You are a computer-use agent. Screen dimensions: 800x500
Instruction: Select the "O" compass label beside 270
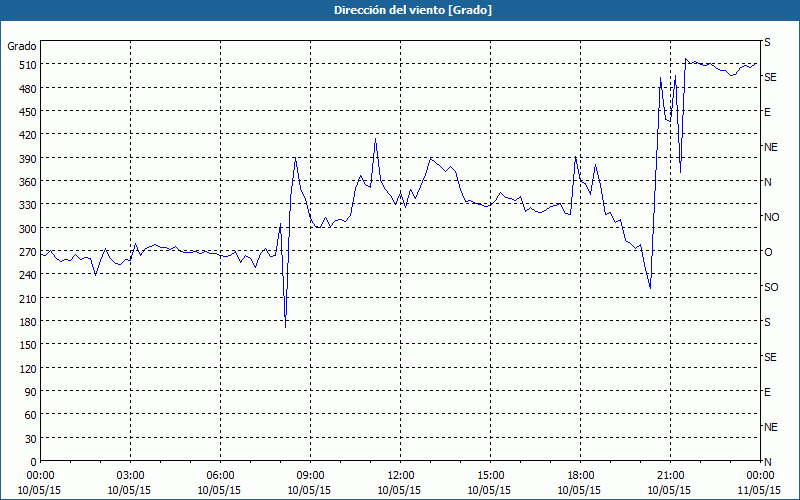pos(768,252)
